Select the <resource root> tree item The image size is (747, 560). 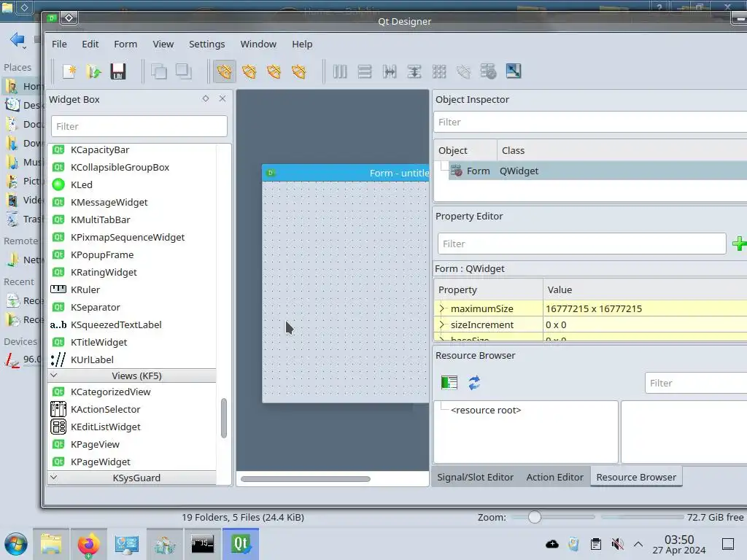[x=485, y=410]
